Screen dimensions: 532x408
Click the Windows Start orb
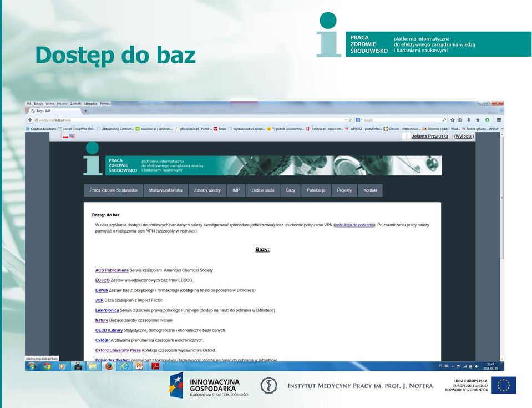click(31, 366)
